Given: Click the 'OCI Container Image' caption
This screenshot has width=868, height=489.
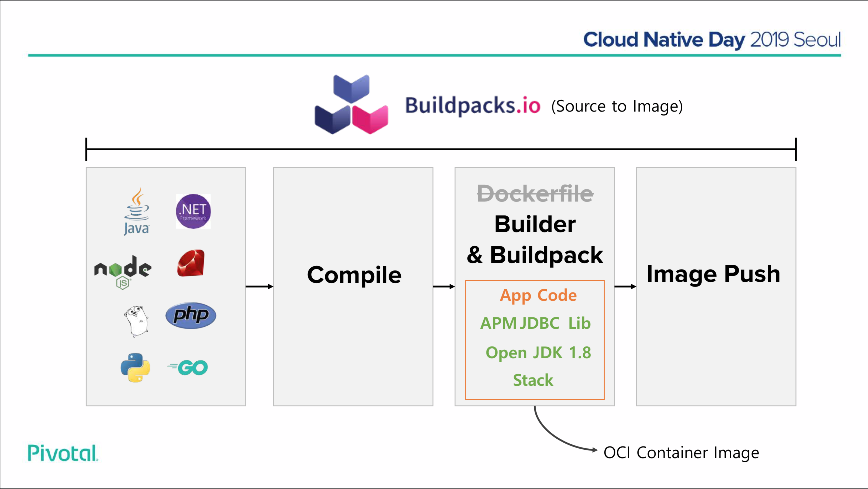Looking at the screenshot, I should pyautogui.click(x=681, y=453).
